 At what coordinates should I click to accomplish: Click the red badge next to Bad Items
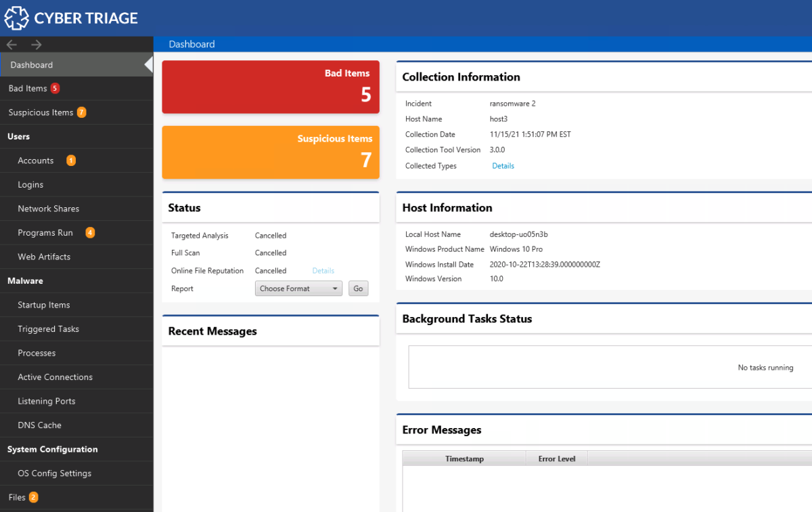54,88
